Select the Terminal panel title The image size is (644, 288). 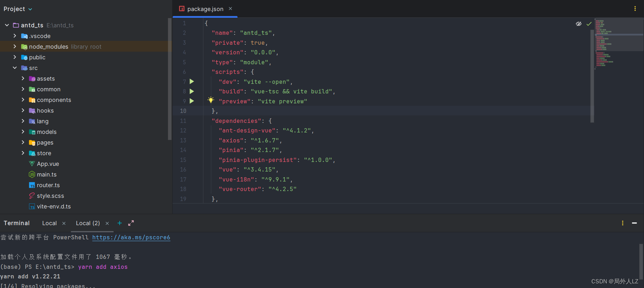pyautogui.click(x=16, y=223)
